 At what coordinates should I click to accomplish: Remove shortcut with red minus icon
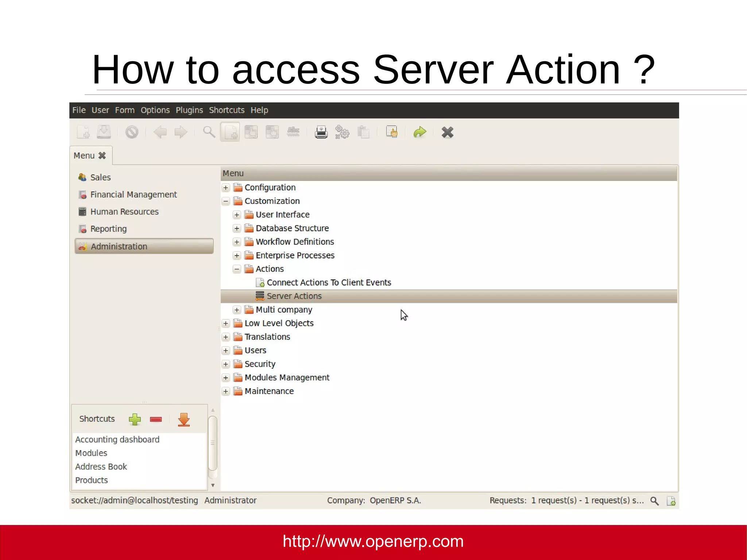coord(156,420)
